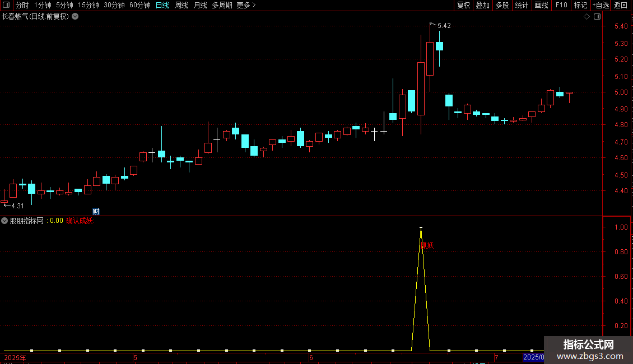Expand the 更多 periods menu
This screenshot has width=633, height=364.
click(x=246, y=5)
